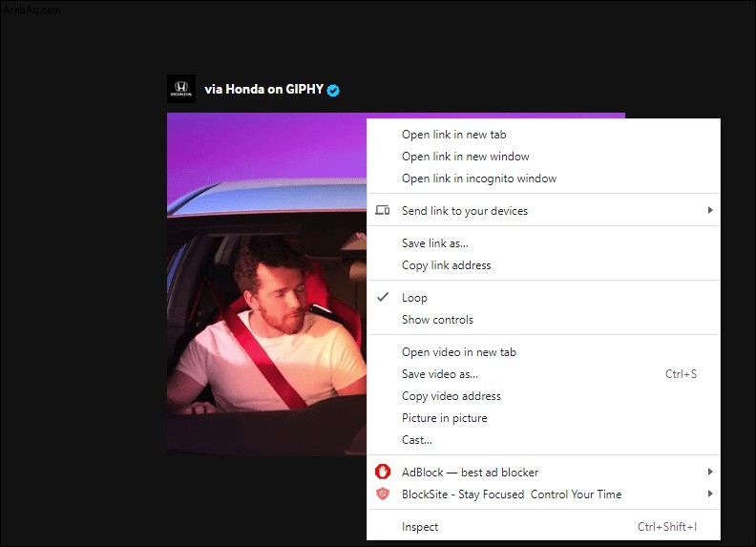The image size is (756, 547).
Task: Click the Honda GIF video thumbnail
Action: pos(266,284)
